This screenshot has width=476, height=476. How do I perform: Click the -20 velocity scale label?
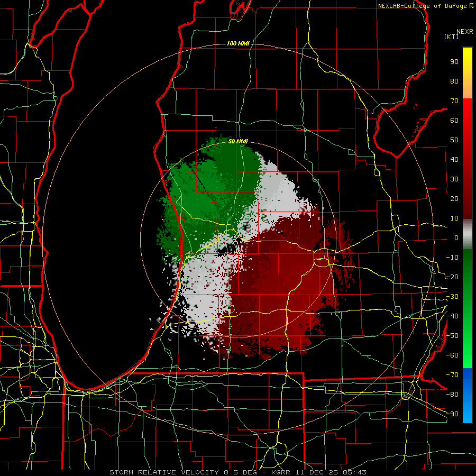(x=452, y=277)
